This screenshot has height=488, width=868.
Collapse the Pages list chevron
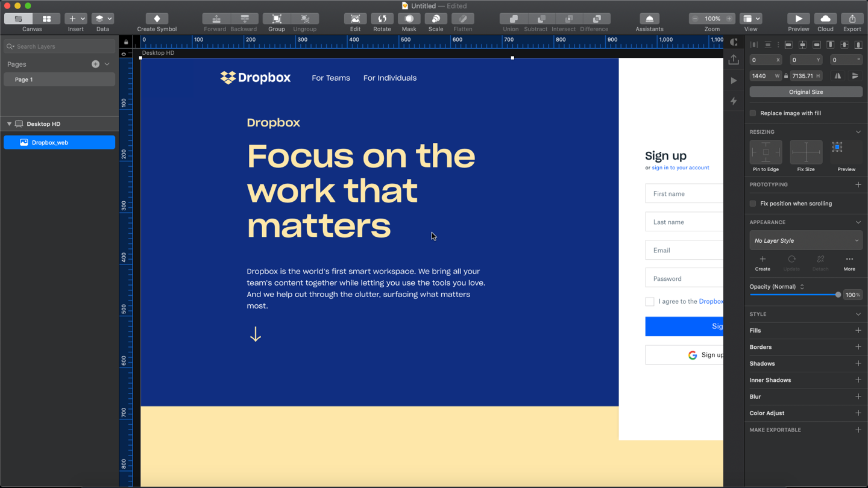(107, 64)
